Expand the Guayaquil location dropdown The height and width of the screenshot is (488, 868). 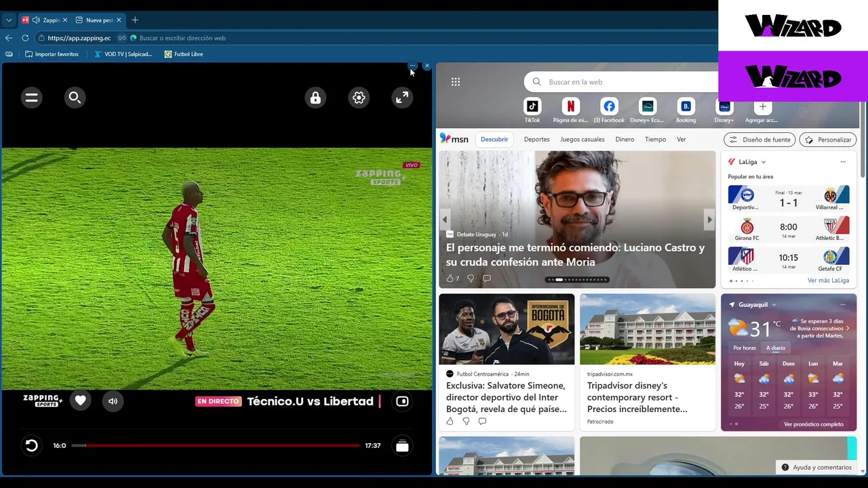click(774, 305)
